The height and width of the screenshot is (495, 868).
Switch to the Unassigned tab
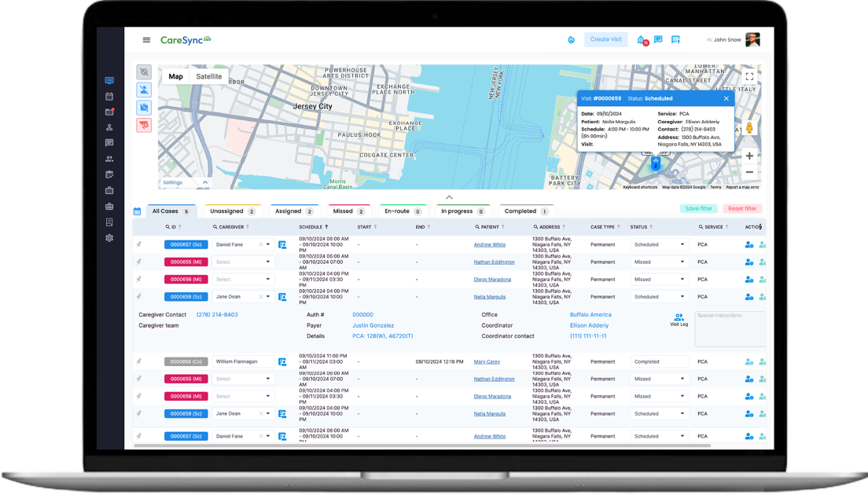point(234,211)
